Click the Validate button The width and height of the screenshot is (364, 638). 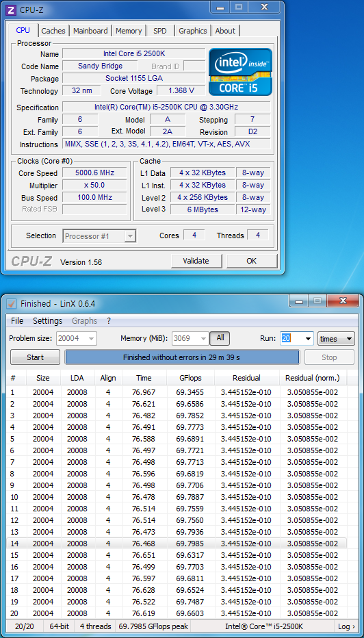[196, 261]
